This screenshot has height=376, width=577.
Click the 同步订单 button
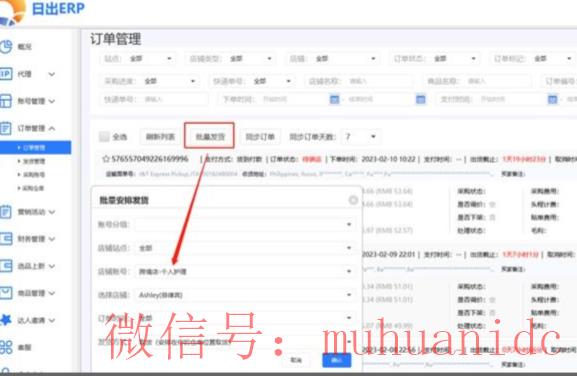tap(260, 137)
